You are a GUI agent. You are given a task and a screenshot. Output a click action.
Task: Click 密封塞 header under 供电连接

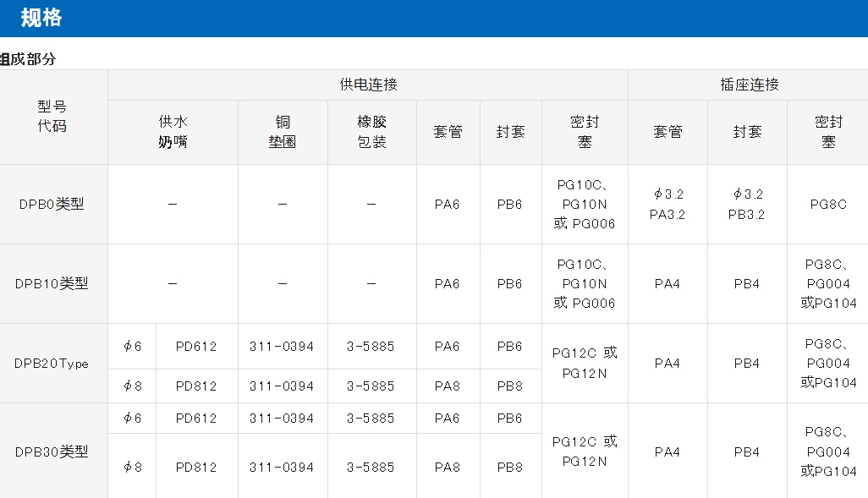pos(585,132)
